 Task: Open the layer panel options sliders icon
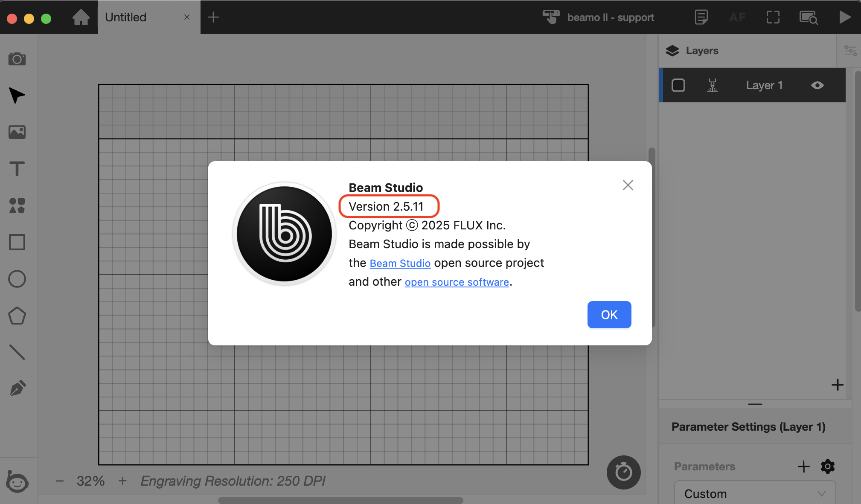point(850,51)
